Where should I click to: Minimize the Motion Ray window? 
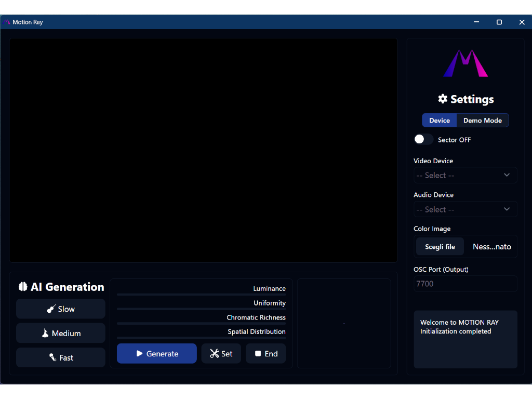pyautogui.click(x=476, y=22)
